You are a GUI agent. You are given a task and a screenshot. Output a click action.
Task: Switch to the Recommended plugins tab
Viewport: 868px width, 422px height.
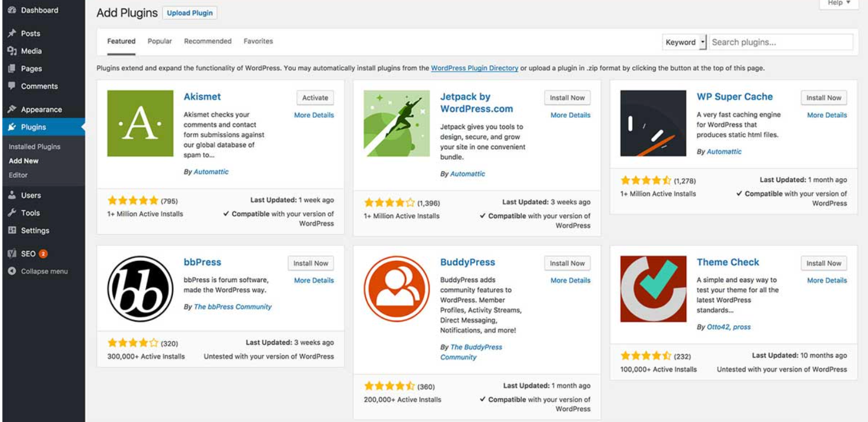[208, 41]
